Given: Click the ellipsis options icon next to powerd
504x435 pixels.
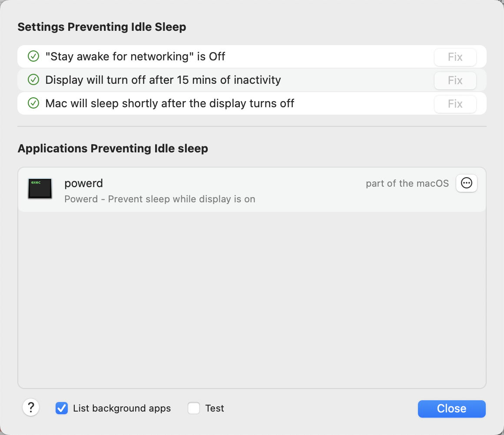Looking at the screenshot, I should pyautogui.click(x=466, y=183).
